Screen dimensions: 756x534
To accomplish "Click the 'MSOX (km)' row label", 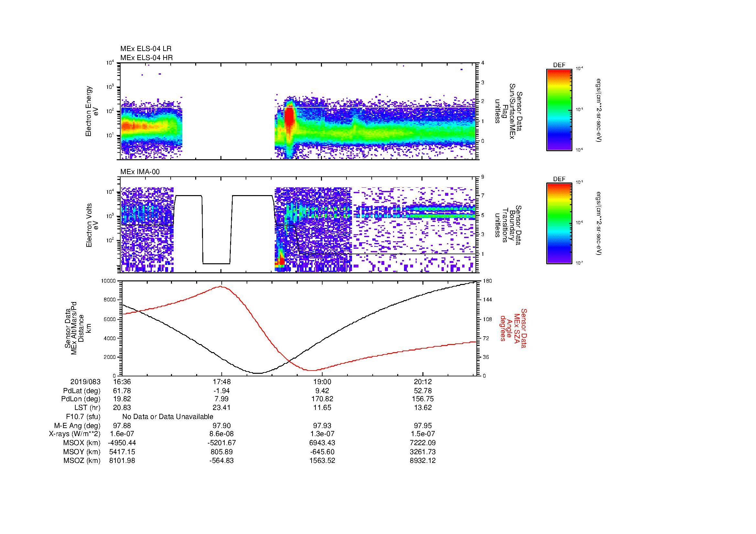I will [82, 443].
